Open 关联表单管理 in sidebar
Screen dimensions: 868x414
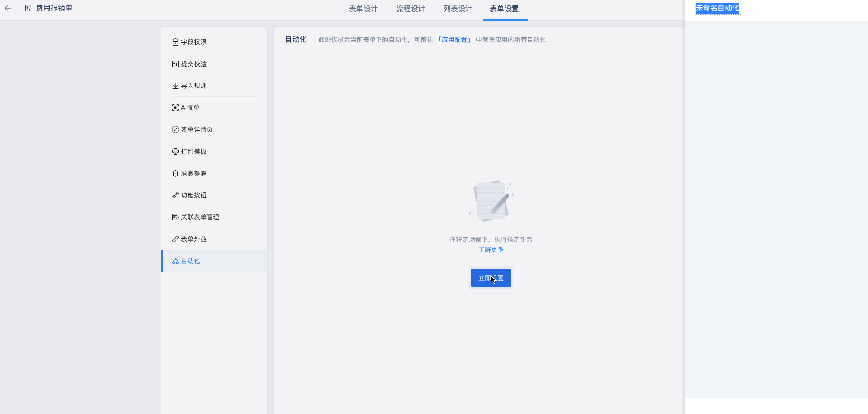coord(200,217)
